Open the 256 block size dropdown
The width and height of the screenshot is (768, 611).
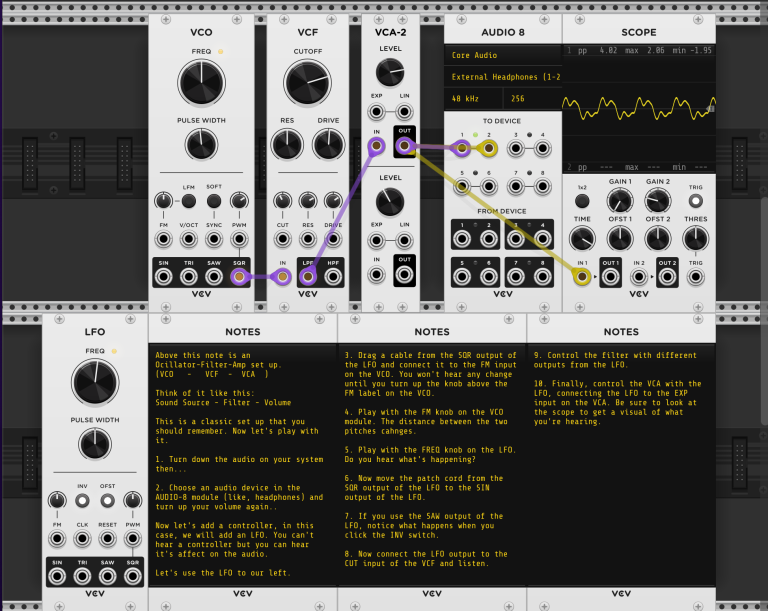click(532, 98)
